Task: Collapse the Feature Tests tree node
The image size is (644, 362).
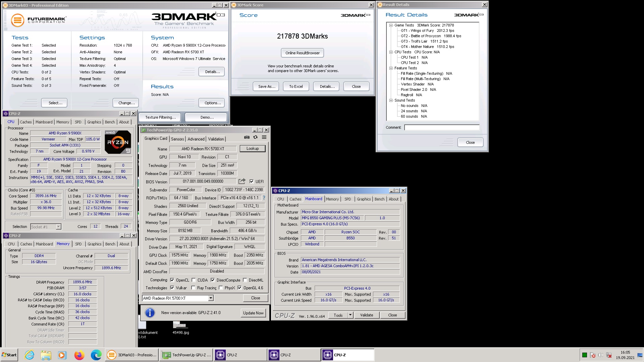Action: point(391,68)
